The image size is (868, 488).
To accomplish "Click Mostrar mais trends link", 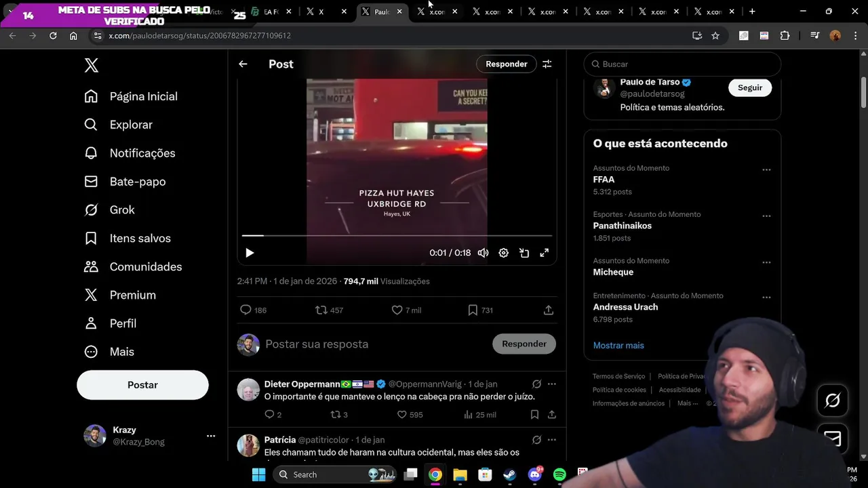I will [618, 345].
